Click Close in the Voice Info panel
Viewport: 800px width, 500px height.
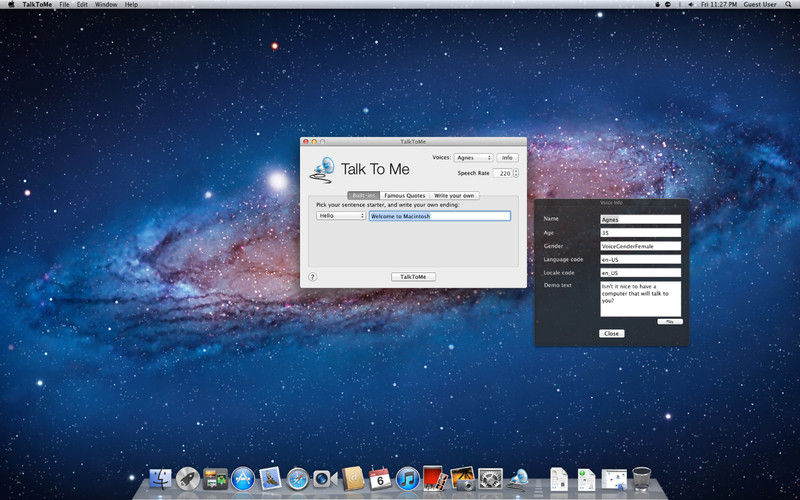click(611, 333)
